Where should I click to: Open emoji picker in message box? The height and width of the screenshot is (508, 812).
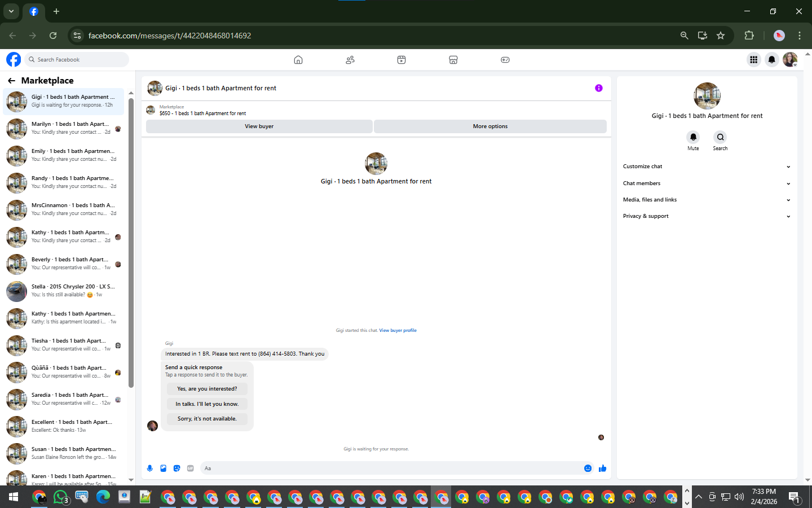[x=588, y=468]
